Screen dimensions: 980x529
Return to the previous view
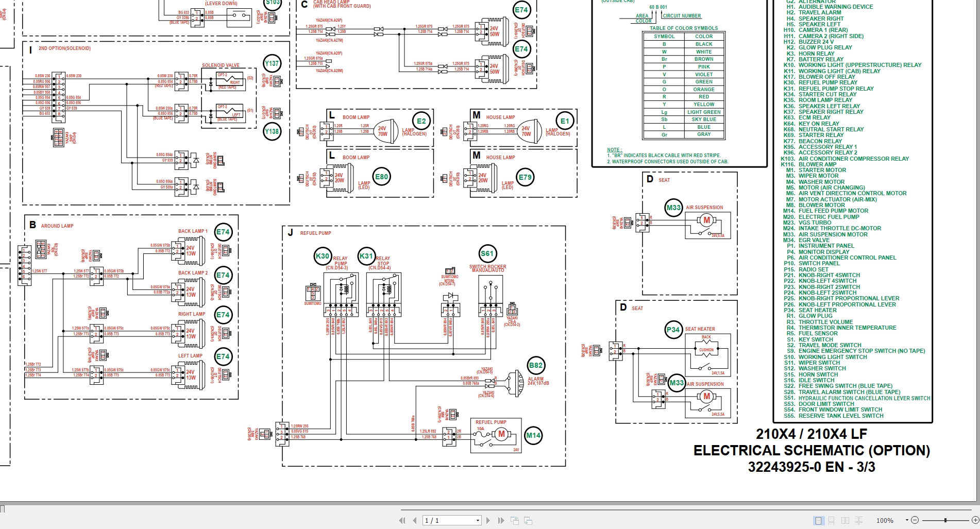coord(514,520)
